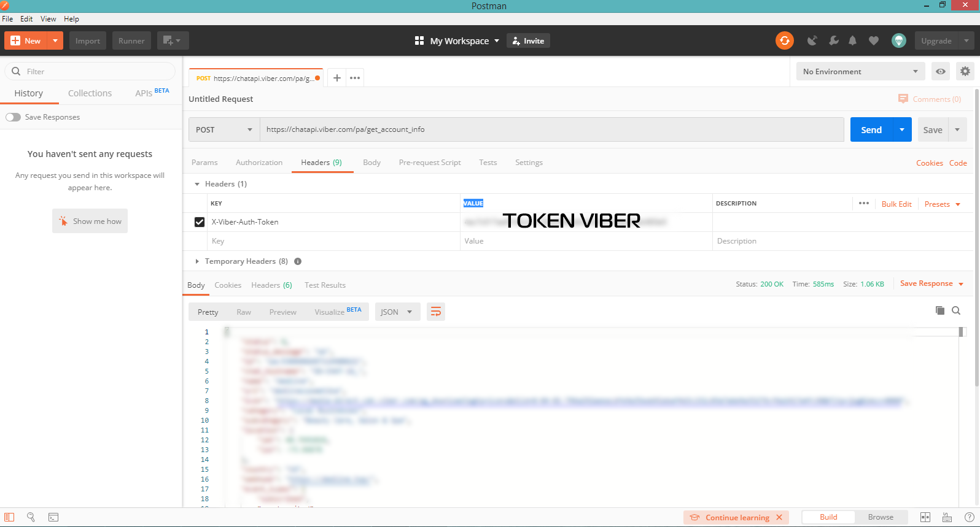Image resolution: width=980 pixels, height=527 pixels.
Task: Toggle the sidebar icon in status bar
Action: [9, 517]
